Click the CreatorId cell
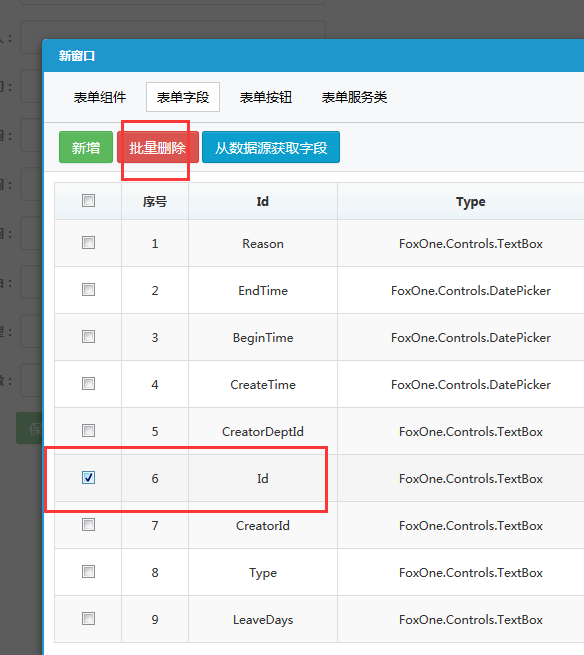The width and height of the screenshot is (584, 655). pyautogui.click(x=263, y=526)
